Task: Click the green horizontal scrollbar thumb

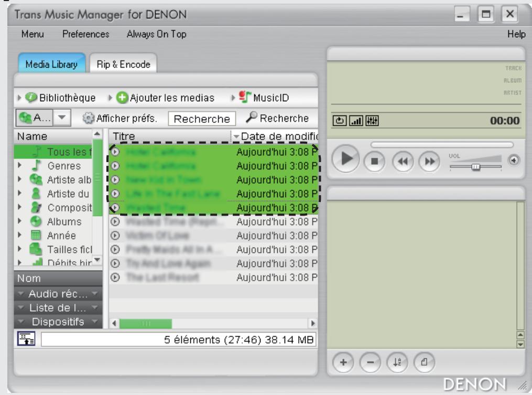Action: click(146, 323)
